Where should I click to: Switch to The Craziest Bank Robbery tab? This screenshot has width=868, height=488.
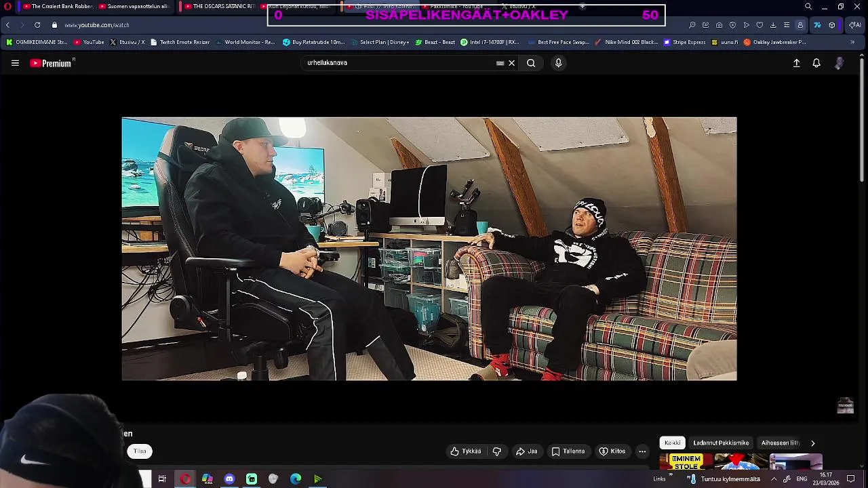pos(56,7)
